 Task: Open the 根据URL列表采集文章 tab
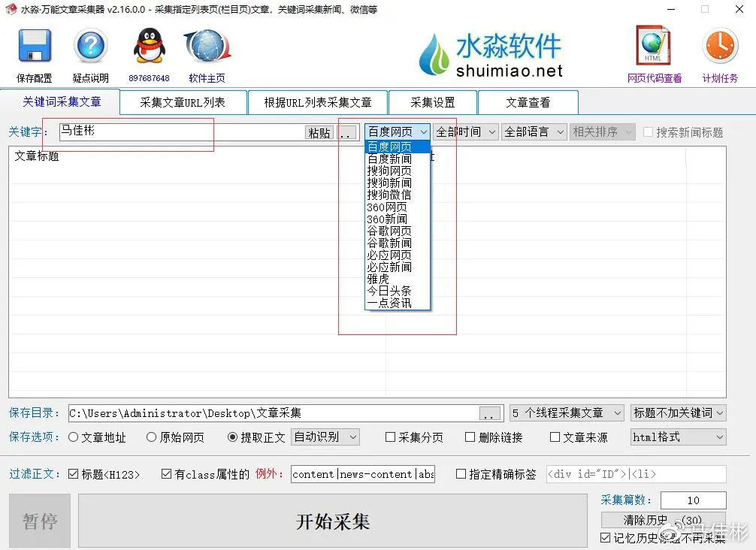point(318,102)
